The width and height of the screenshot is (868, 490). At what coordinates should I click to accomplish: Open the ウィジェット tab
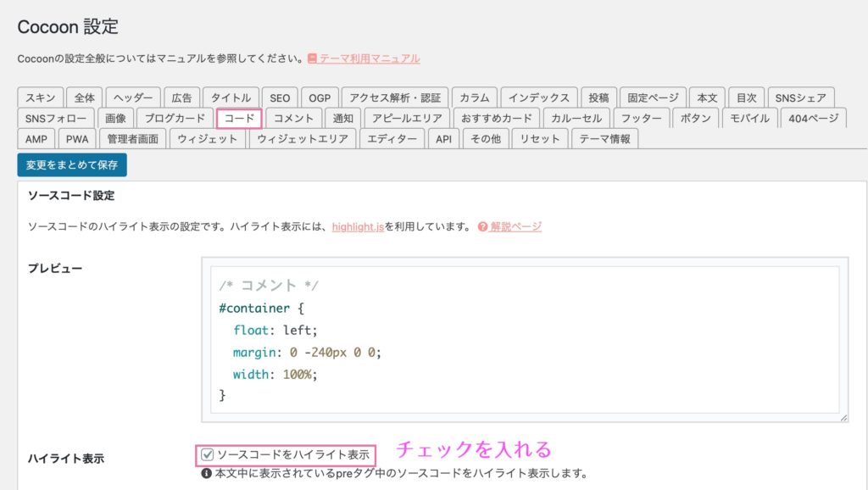click(x=207, y=138)
